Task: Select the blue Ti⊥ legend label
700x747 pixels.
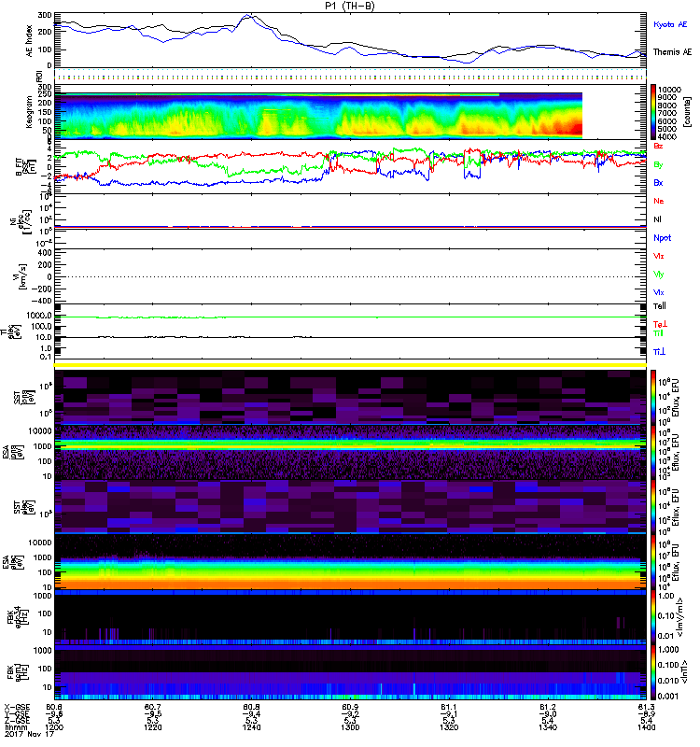Action: [x=659, y=352]
